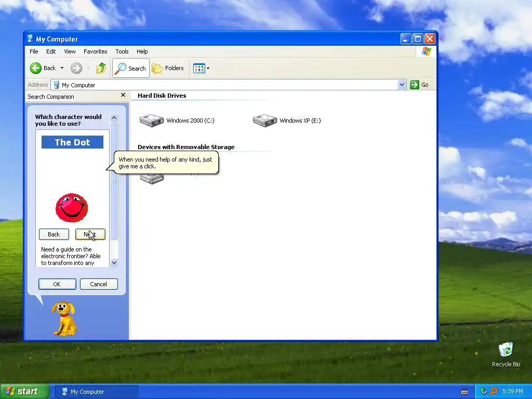Click the My Computer title bar icon
Screen dimensions: 532x399
pos(30,38)
